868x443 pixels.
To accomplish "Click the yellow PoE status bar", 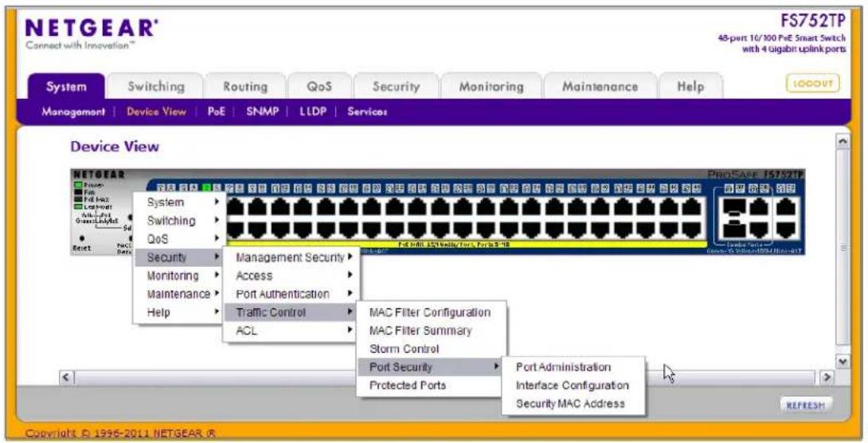I will click(467, 244).
